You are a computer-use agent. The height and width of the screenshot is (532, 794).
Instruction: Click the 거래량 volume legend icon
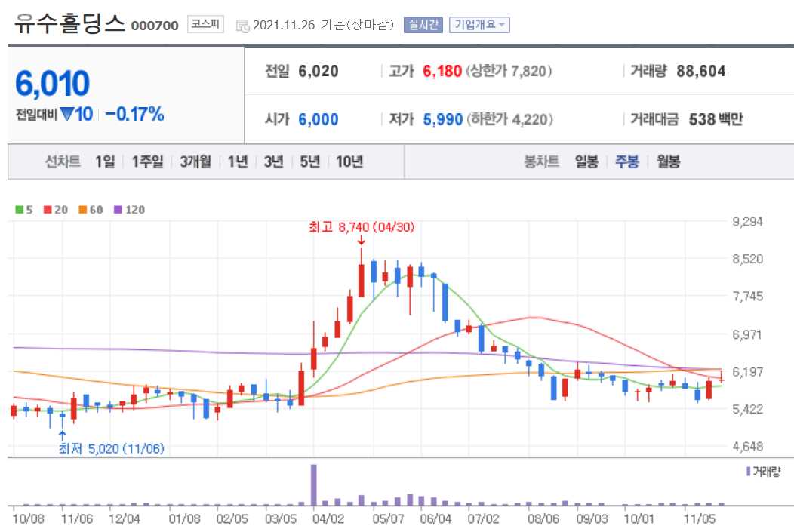click(x=748, y=470)
